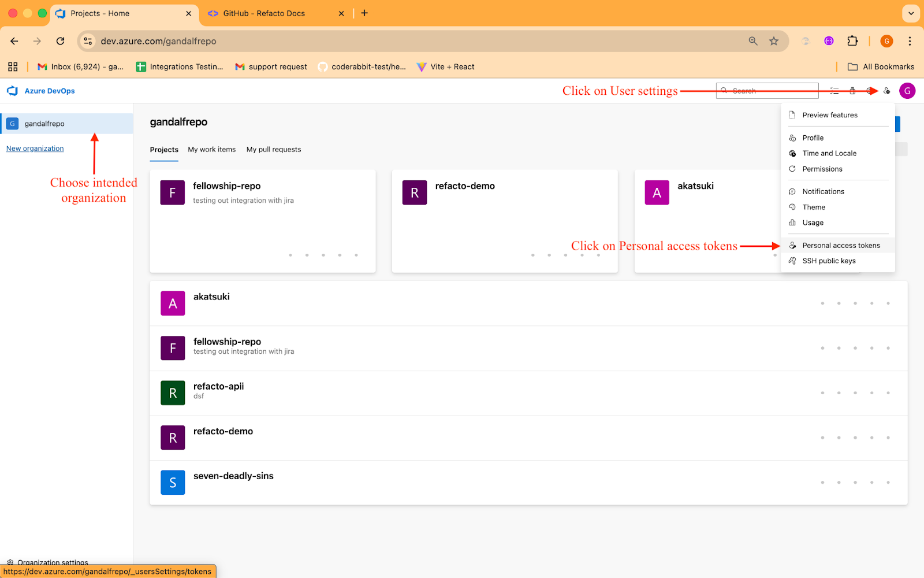This screenshot has height=578, width=924.
Task: Switch to the Projects tab
Action: point(164,150)
